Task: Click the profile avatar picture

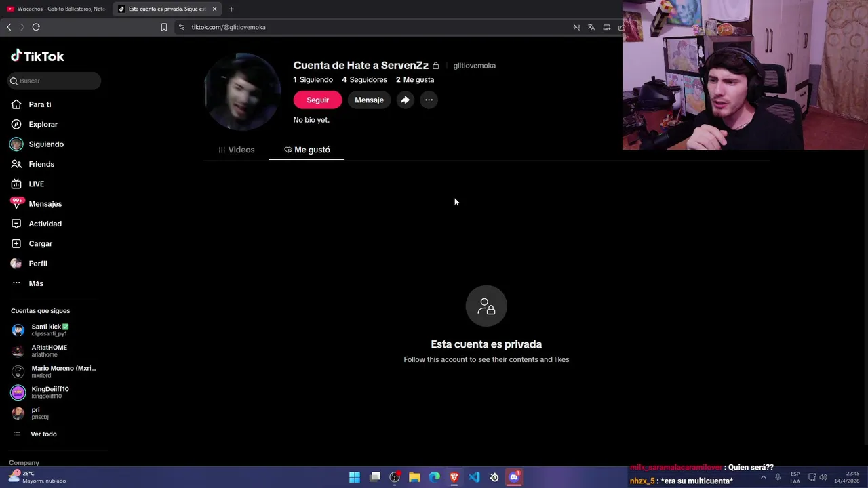Action: pyautogui.click(x=242, y=91)
